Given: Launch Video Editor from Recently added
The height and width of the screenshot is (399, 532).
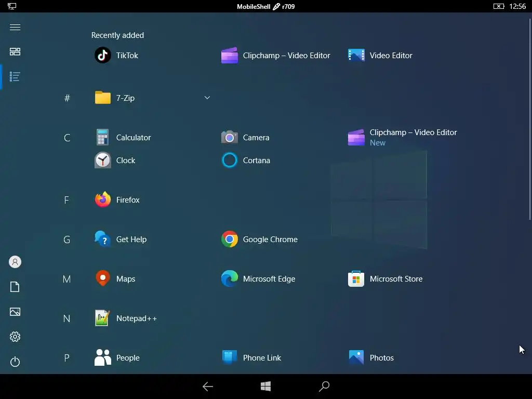Looking at the screenshot, I should click(380, 55).
